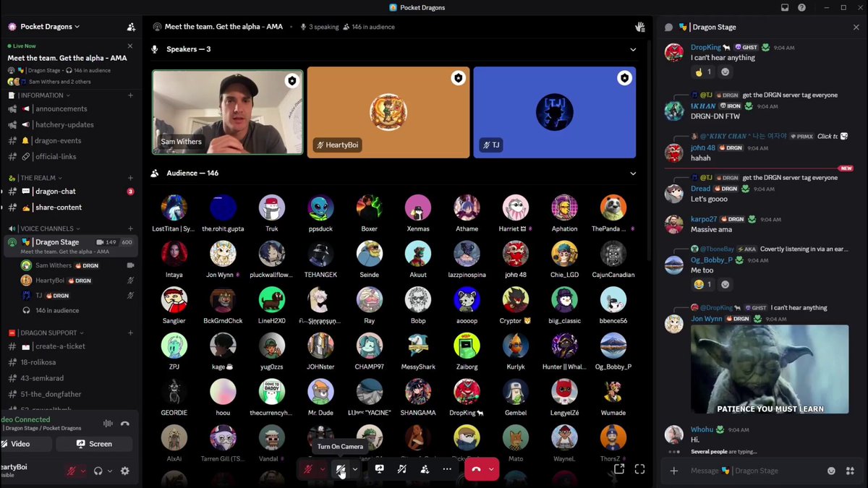Disconnect with the red hang-up button
868x488 pixels.
coord(476,469)
